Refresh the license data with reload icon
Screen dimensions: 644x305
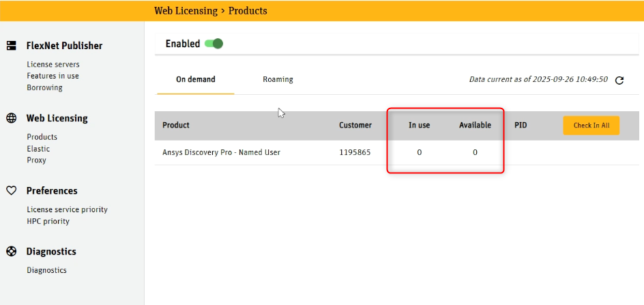[619, 80]
